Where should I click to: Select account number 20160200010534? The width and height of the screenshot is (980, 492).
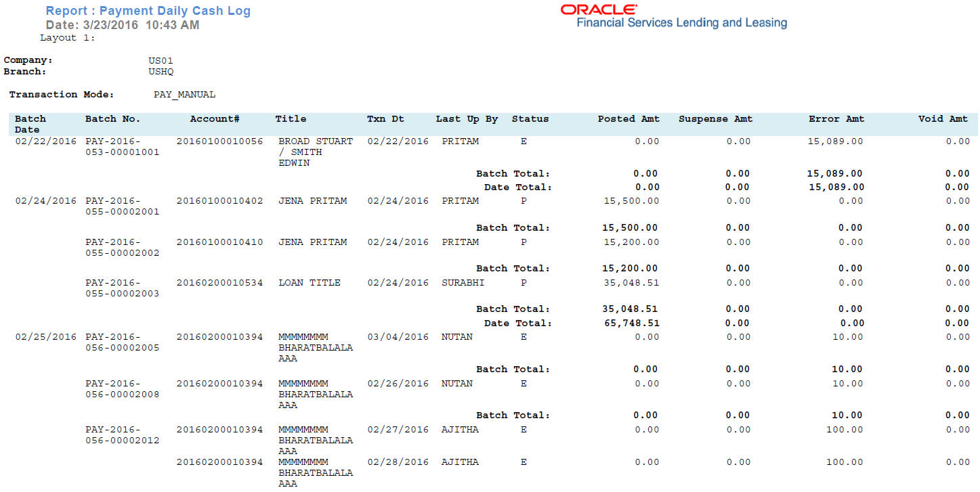pos(219,283)
